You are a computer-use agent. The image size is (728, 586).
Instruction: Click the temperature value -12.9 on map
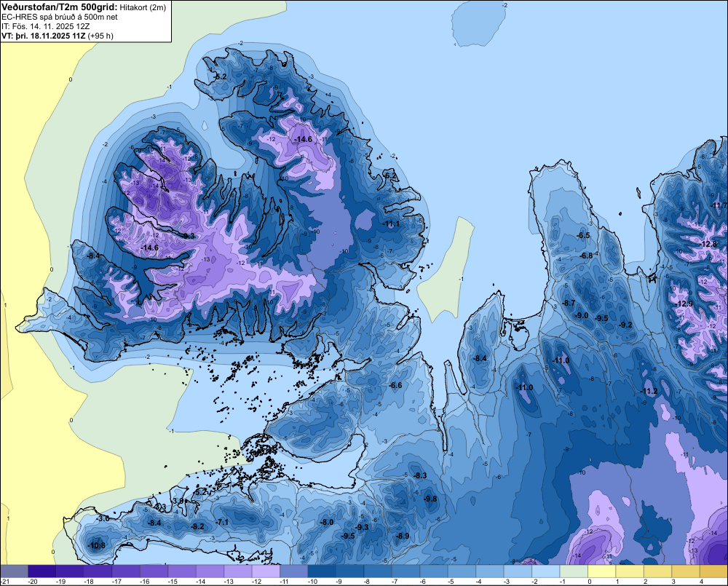[685, 304]
